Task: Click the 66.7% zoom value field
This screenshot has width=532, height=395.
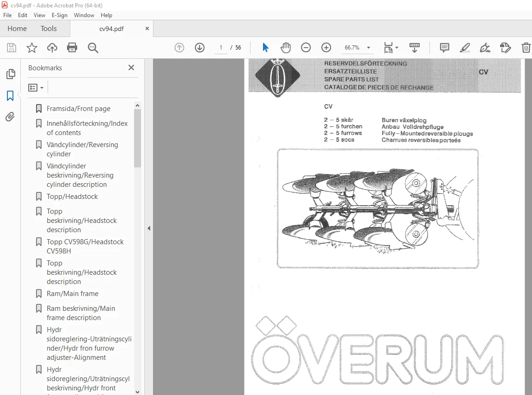Action: coord(352,48)
